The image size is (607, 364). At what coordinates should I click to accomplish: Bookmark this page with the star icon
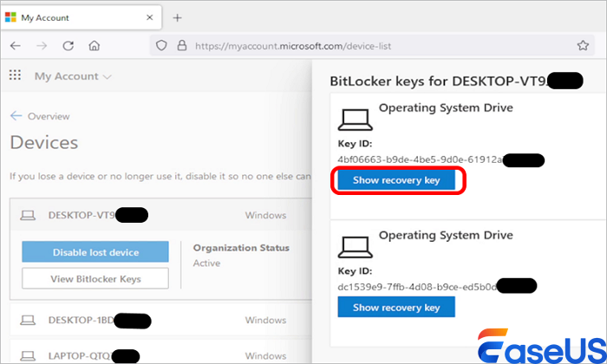583,45
